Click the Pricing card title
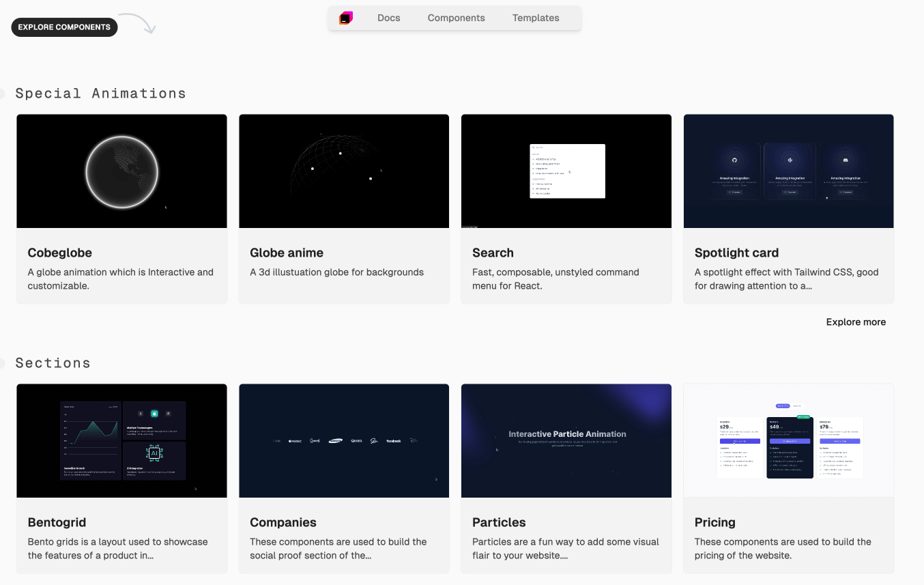This screenshot has width=924, height=585. click(x=714, y=522)
